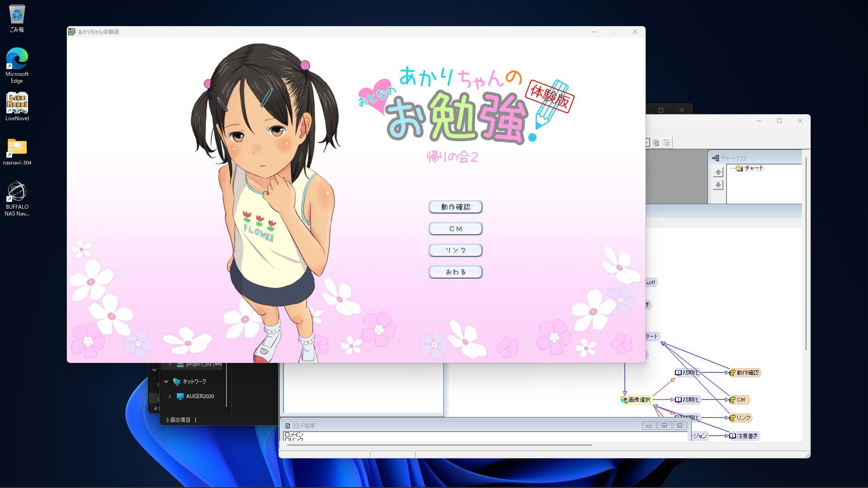Screen dimensions: 868x488
Task: Select the 動作確認 jump node in flowchart
Action: click(x=745, y=373)
